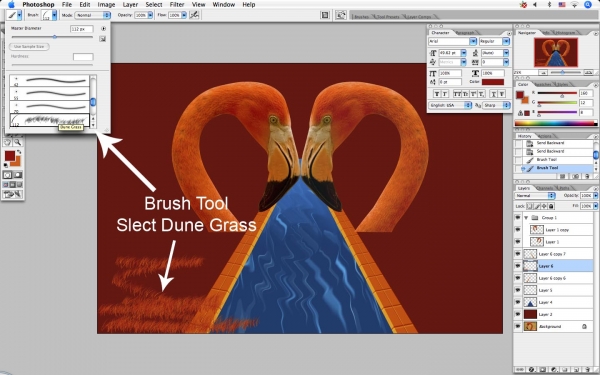Viewport: 600px width, 375px height.
Task: Click add layer style icon at Layers bottom
Action: pos(531,370)
